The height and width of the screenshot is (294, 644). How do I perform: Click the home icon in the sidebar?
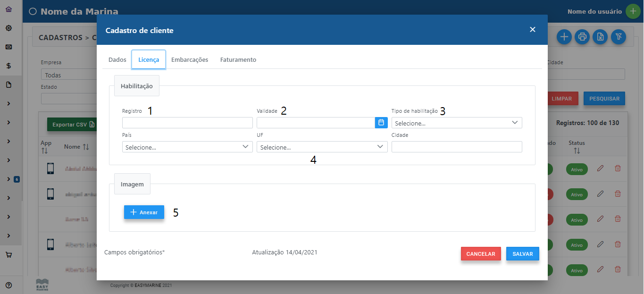(8, 9)
